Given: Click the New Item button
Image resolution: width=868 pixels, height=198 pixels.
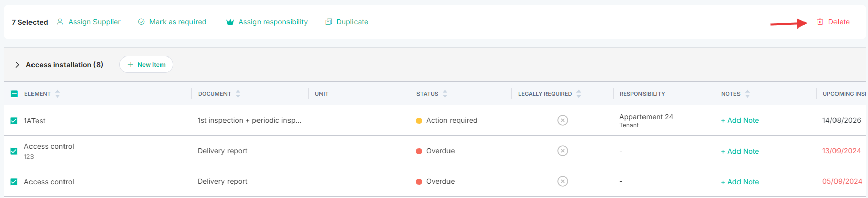Looking at the screenshot, I should click(x=146, y=65).
